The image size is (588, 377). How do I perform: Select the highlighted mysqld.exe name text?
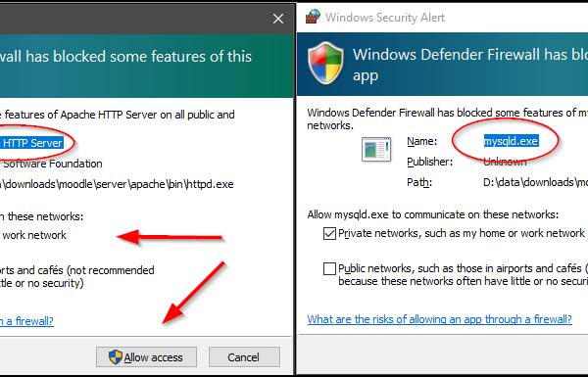[512, 141]
